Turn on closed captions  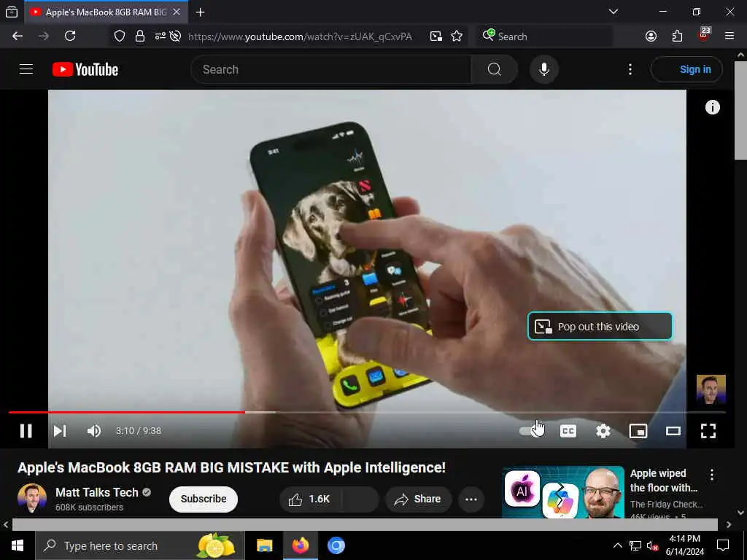point(568,431)
